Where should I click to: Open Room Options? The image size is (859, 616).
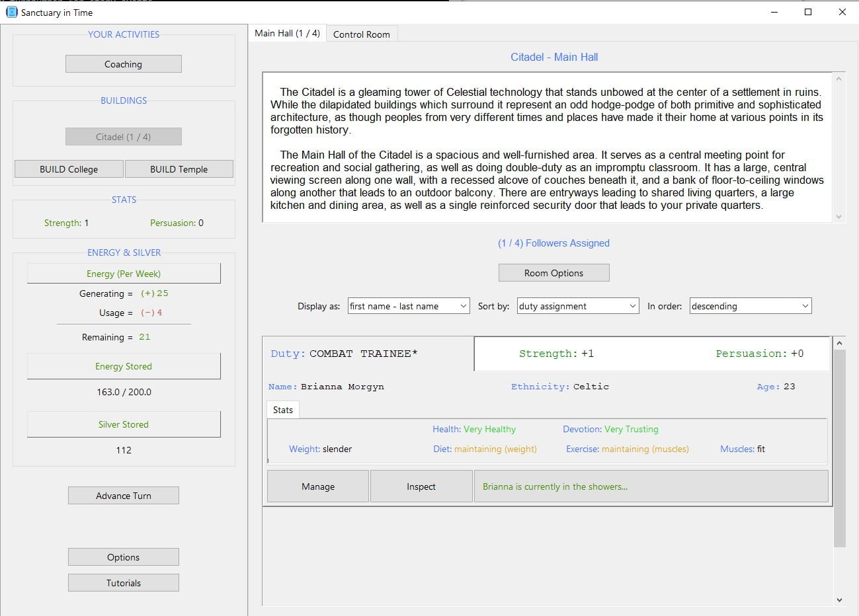point(553,273)
